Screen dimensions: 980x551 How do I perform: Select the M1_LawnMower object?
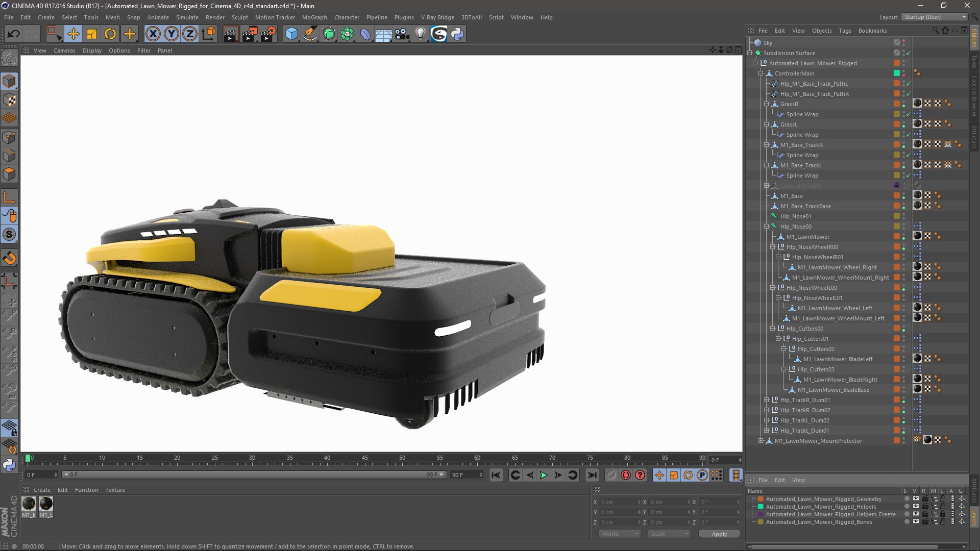point(807,237)
